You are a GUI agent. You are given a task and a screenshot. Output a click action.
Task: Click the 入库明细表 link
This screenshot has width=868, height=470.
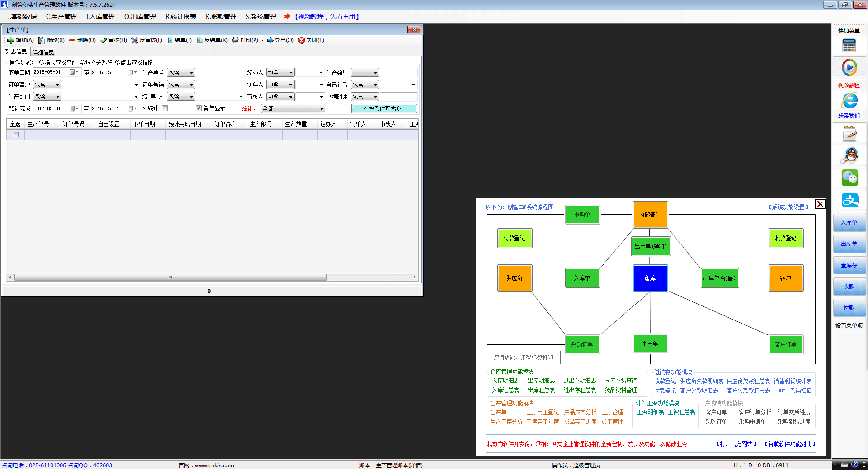[506, 381]
